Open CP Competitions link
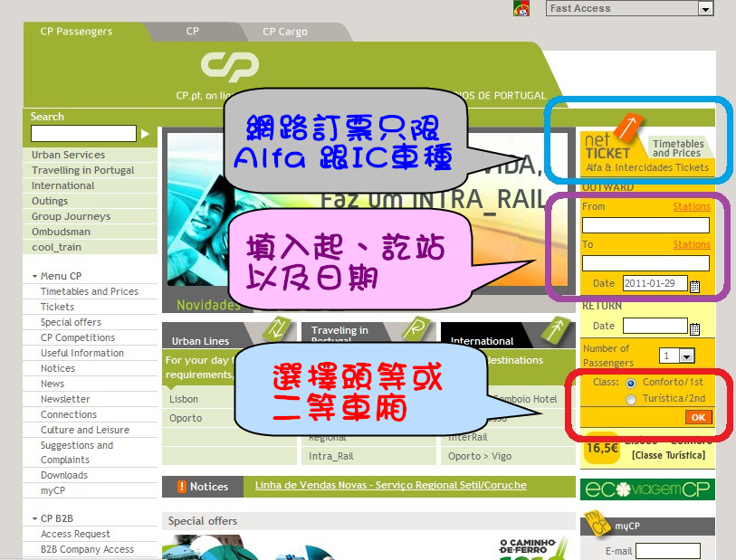 [x=78, y=338]
